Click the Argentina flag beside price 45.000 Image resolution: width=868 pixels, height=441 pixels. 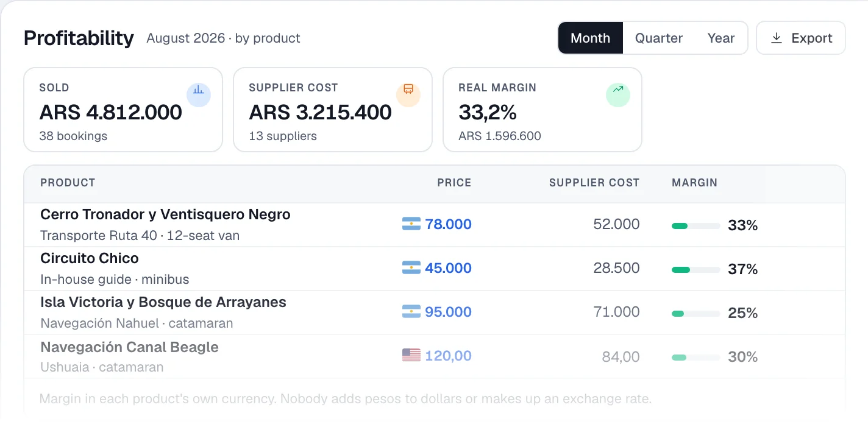[411, 268]
